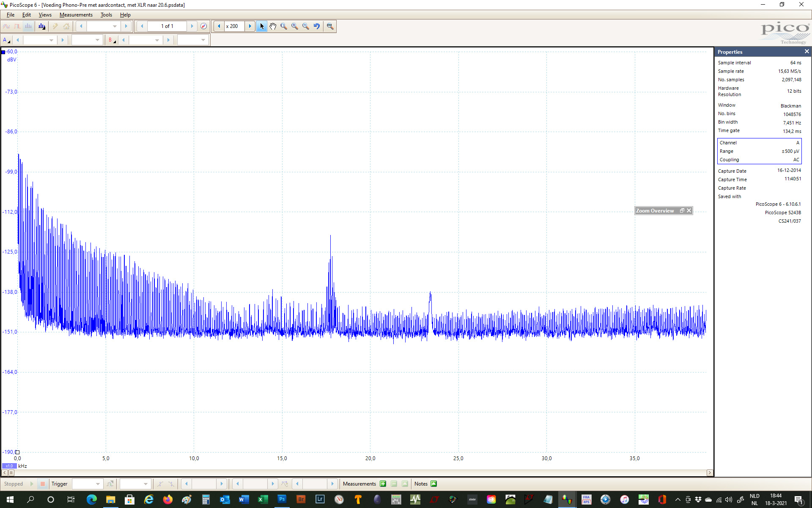Select the normal pointer selection tool

[x=262, y=26]
